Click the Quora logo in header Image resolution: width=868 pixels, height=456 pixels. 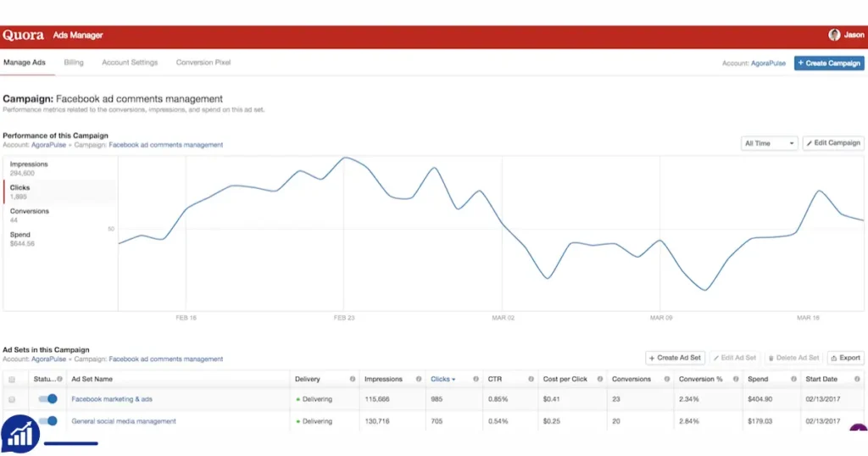tap(23, 35)
